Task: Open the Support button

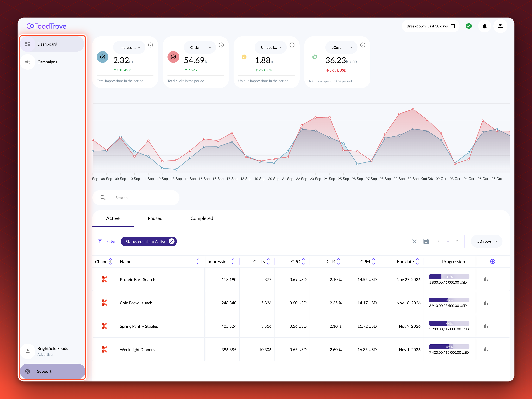Action: point(52,371)
